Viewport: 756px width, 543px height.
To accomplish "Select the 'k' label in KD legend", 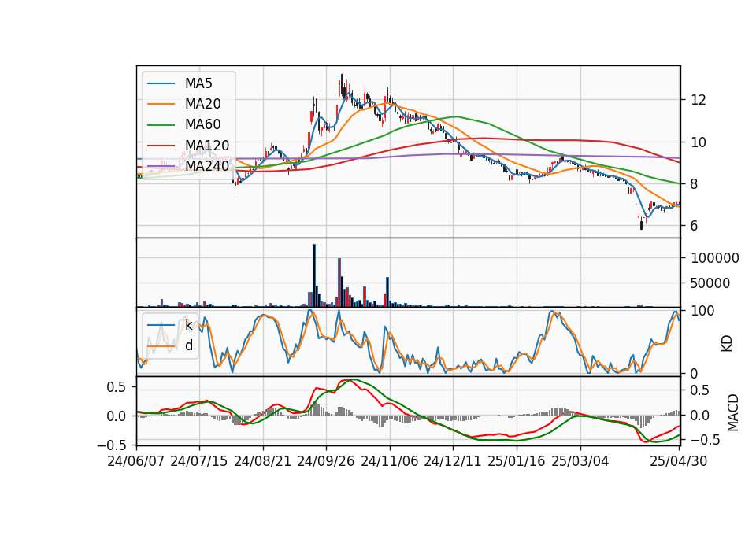I will (x=188, y=325).
